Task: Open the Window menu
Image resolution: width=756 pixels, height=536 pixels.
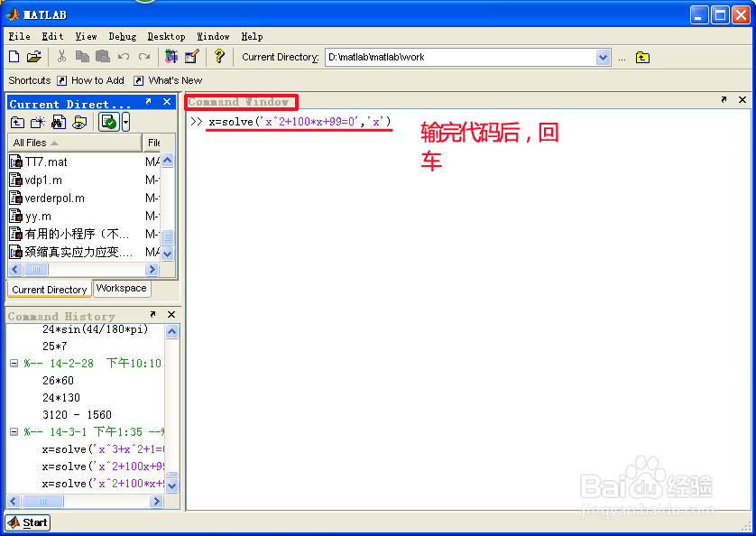Action: tap(213, 37)
